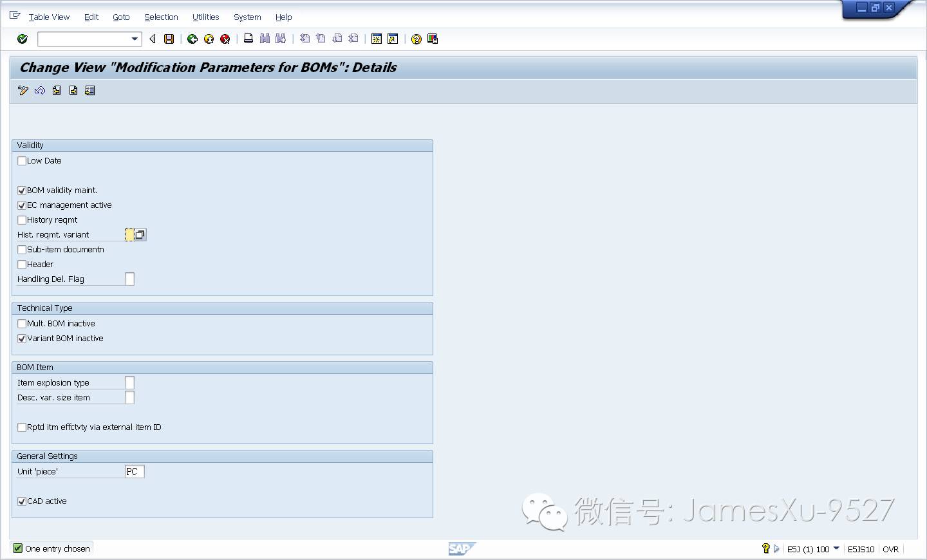Check the Sub-item documentn checkbox
This screenshot has width=927, height=560.
pyautogui.click(x=22, y=250)
